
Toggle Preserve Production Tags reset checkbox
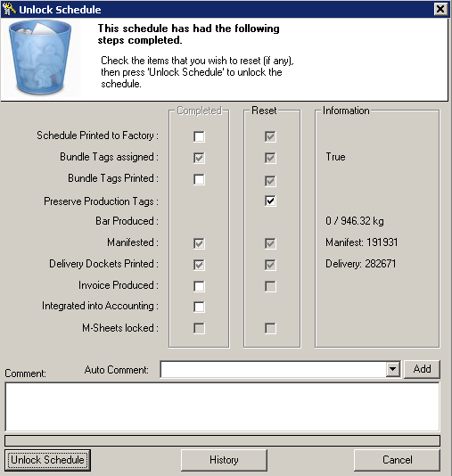tap(270, 201)
